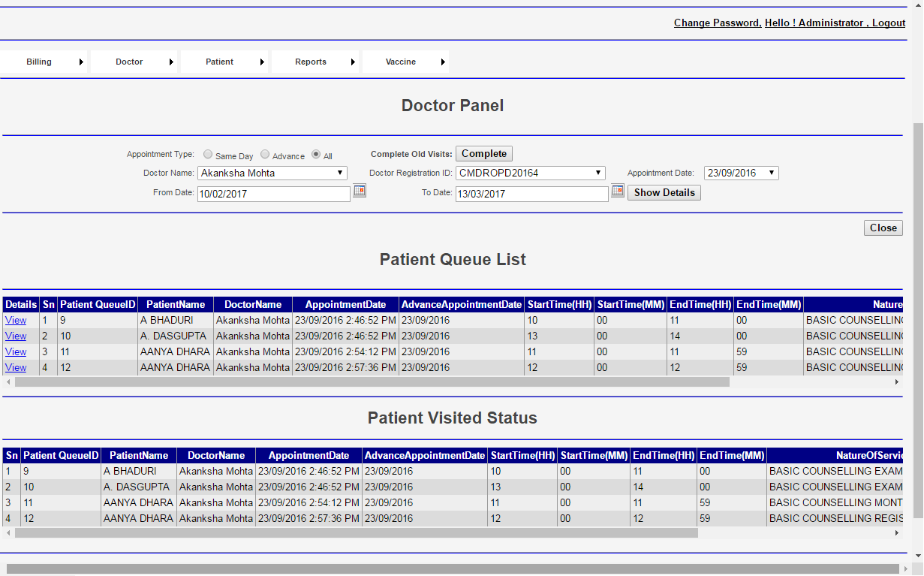View details for patient A BHADURI

pos(16,321)
